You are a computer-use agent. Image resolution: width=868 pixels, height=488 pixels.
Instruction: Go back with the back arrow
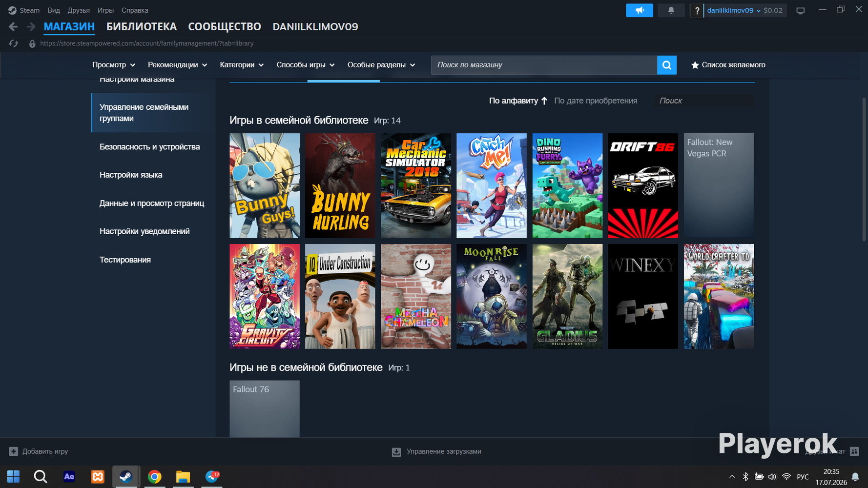(x=13, y=27)
